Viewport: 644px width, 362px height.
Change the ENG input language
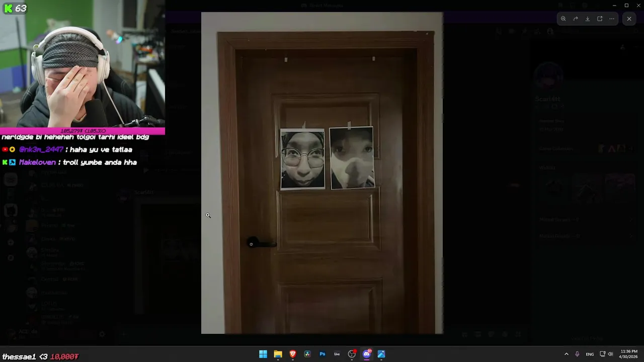[590, 354]
